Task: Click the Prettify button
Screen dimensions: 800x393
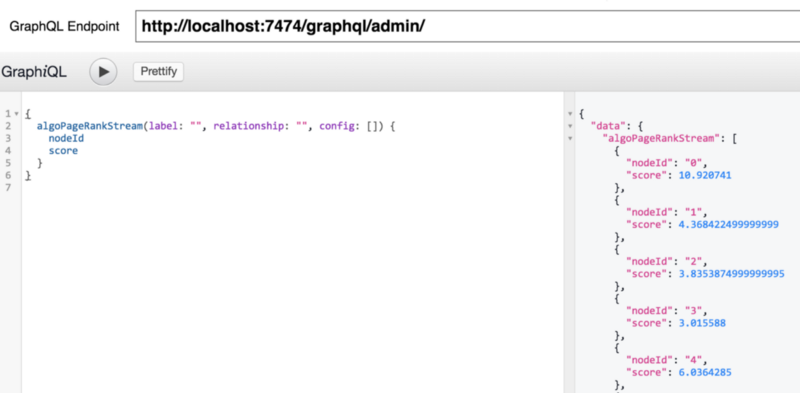Action: pos(158,71)
